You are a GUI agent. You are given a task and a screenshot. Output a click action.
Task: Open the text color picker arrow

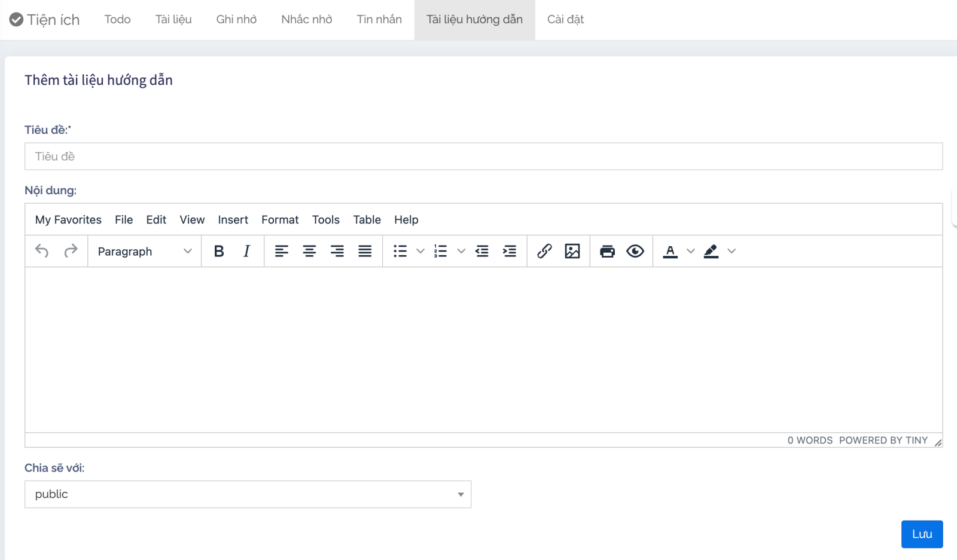pyautogui.click(x=691, y=251)
